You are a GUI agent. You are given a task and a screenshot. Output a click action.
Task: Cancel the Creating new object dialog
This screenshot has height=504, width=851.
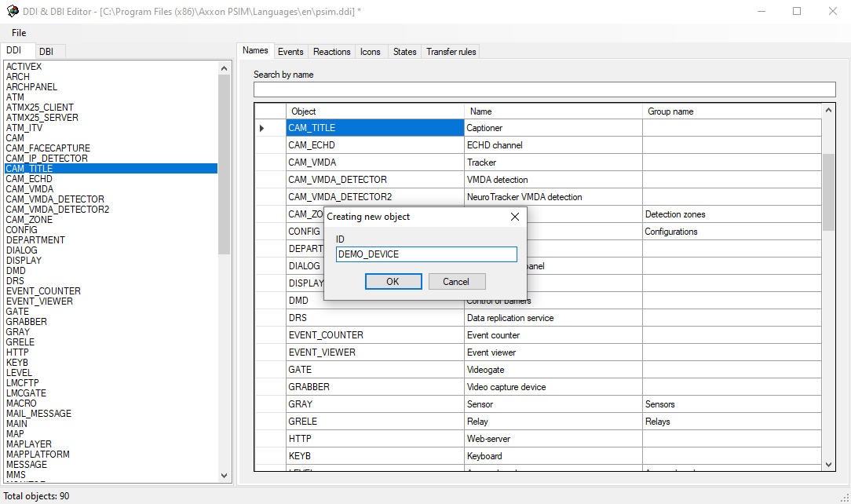point(456,281)
